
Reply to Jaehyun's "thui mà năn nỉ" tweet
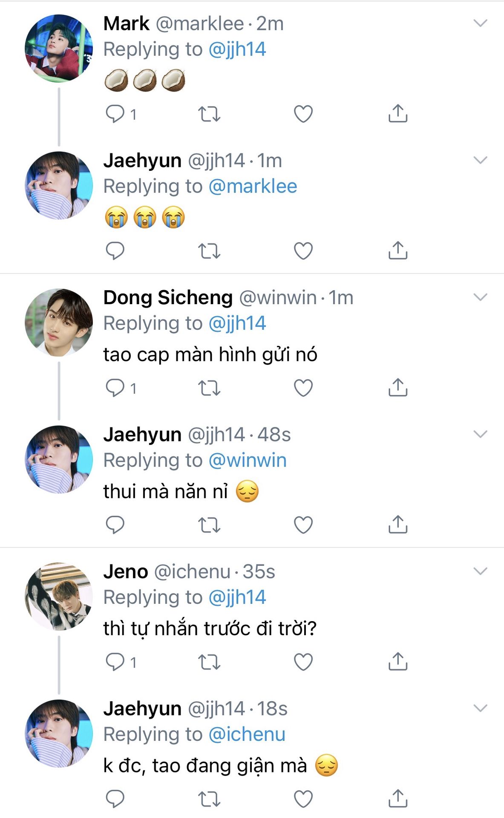click(x=115, y=524)
